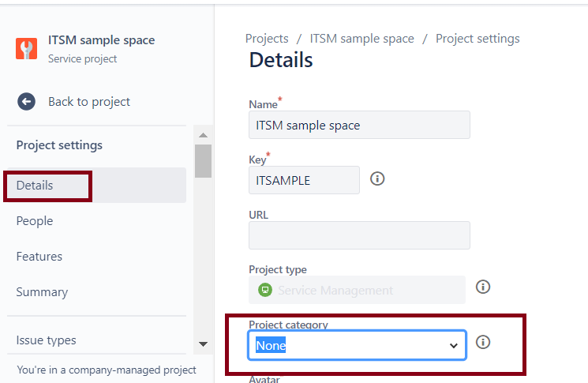588x383 pixels.
Task: Click ITSM sample space breadcrumb link
Action: (361, 39)
